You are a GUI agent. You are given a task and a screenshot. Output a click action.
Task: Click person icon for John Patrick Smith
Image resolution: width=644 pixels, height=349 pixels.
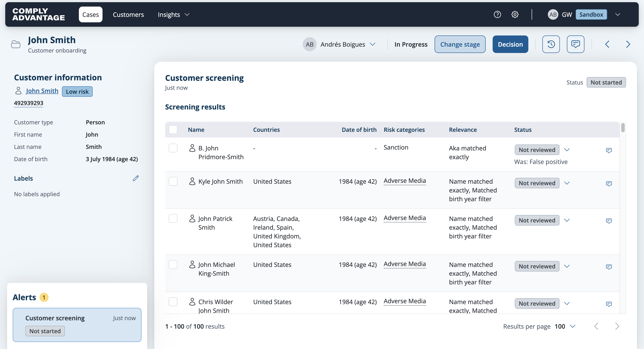click(x=192, y=219)
